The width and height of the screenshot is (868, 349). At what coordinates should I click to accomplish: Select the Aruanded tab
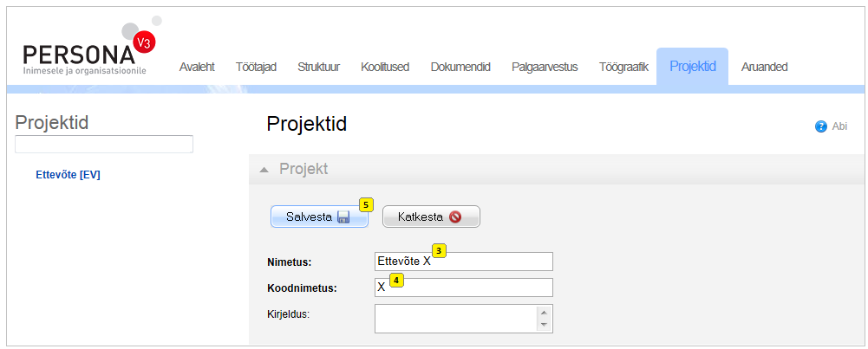764,67
